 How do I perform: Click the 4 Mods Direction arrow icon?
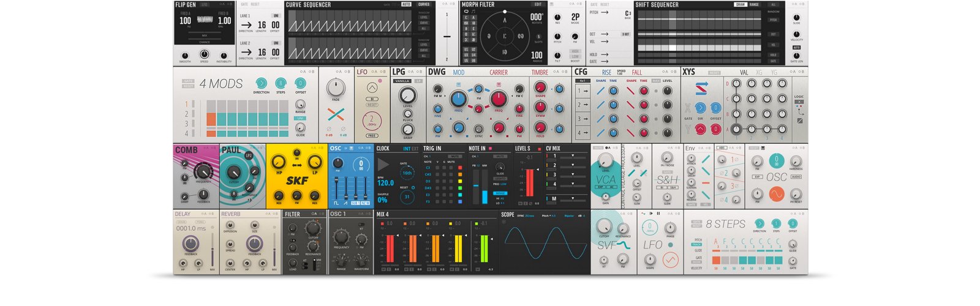tap(262, 83)
